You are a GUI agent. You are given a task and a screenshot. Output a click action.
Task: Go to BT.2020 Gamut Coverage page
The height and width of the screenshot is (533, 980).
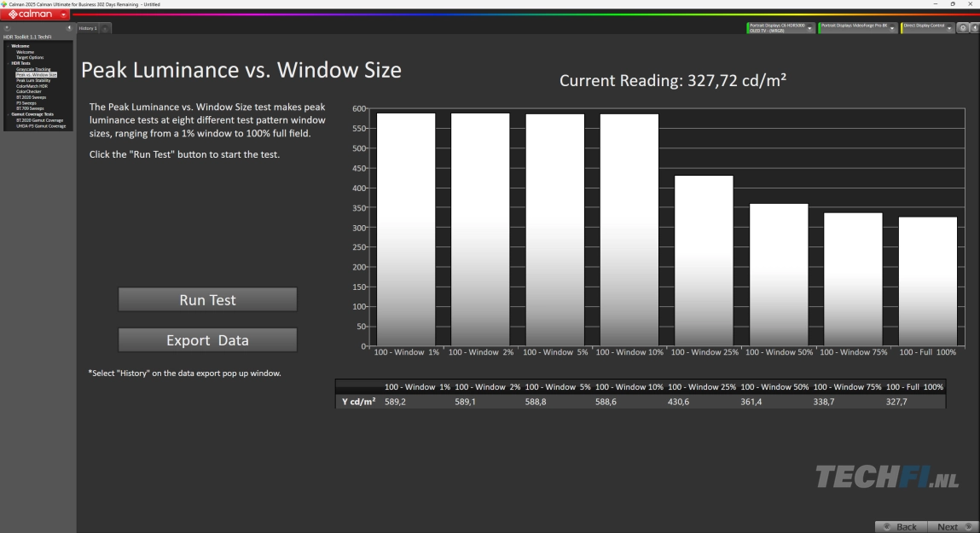point(39,120)
